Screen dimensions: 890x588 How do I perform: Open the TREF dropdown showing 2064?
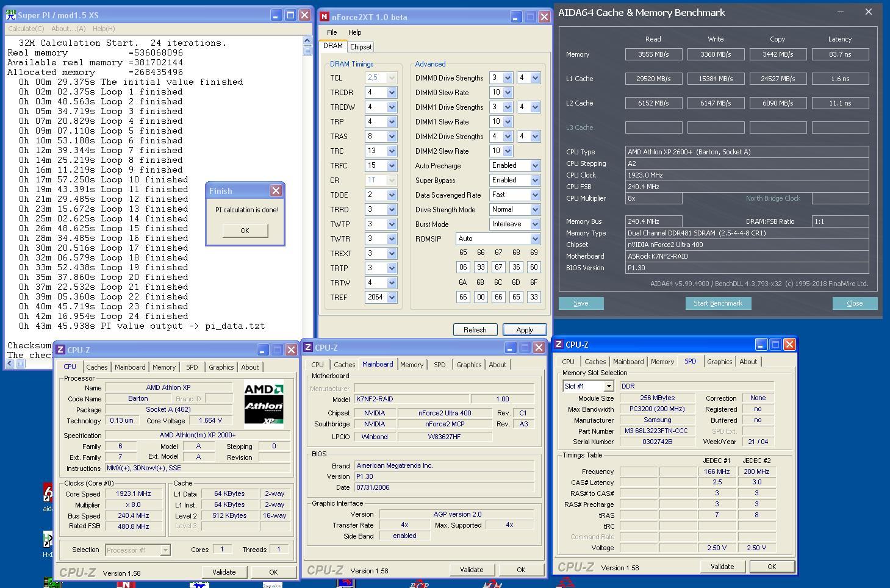point(392,297)
